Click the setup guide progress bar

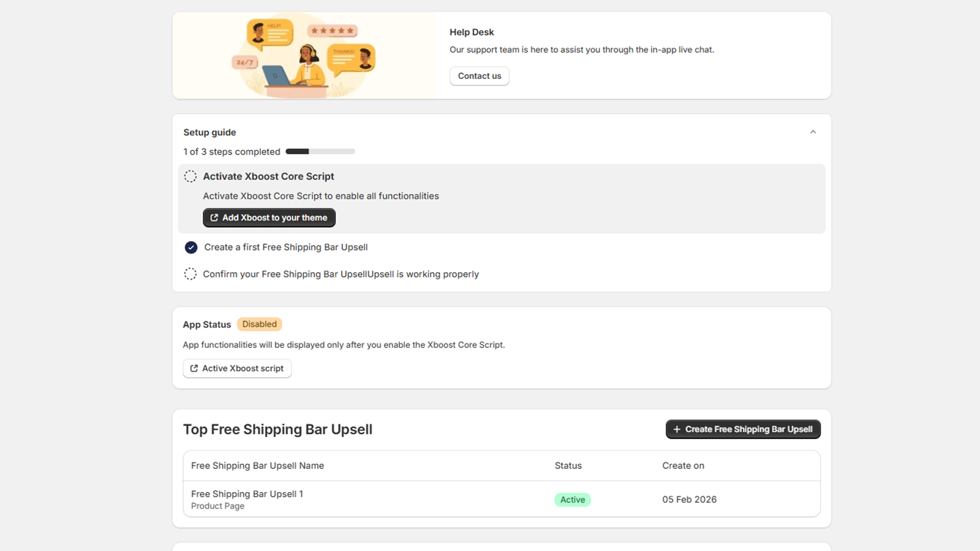click(320, 152)
